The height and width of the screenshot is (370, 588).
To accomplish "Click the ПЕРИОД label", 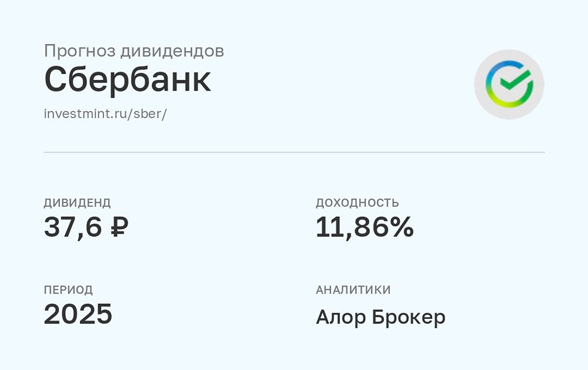I will tap(68, 290).
